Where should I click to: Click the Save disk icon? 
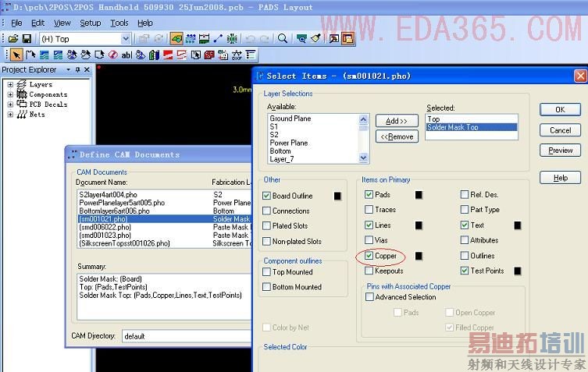(27, 38)
